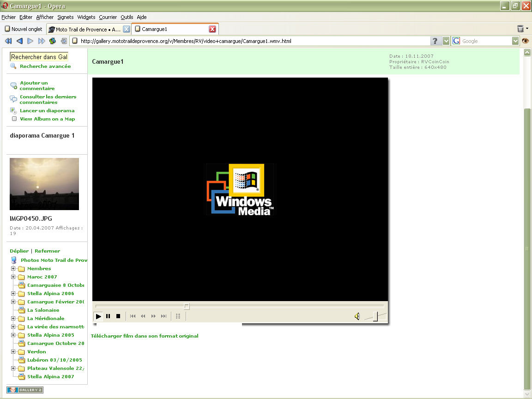Open the Google search engine dropdown
The image size is (532, 399).
(x=515, y=41)
